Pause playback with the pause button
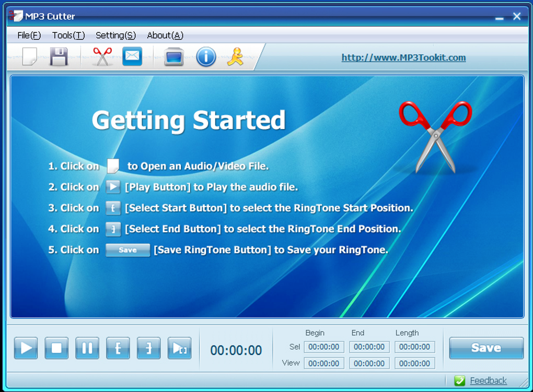 [87, 348]
